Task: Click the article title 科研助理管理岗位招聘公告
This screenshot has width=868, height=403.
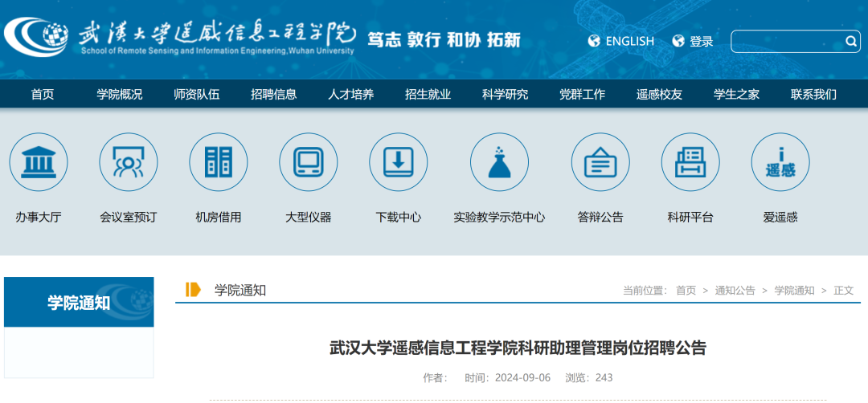Action: pos(518,348)
